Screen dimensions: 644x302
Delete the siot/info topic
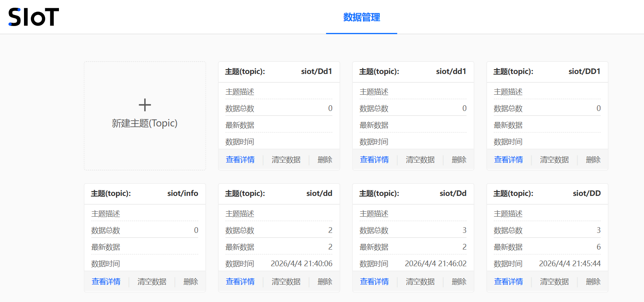(x=191, y=282)
